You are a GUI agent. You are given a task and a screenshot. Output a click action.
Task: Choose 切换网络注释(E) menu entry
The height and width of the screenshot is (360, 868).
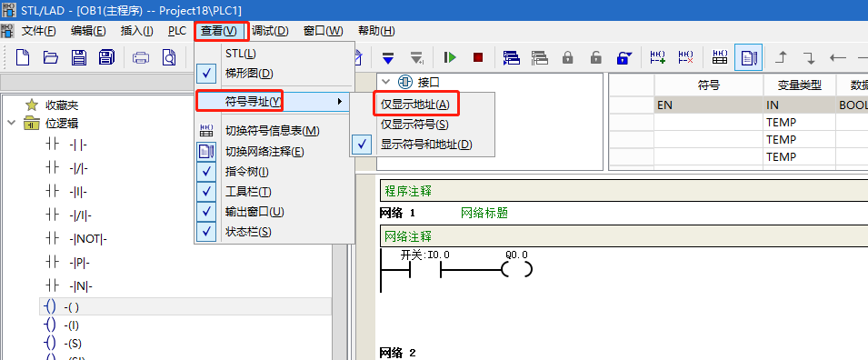[274, 151]
